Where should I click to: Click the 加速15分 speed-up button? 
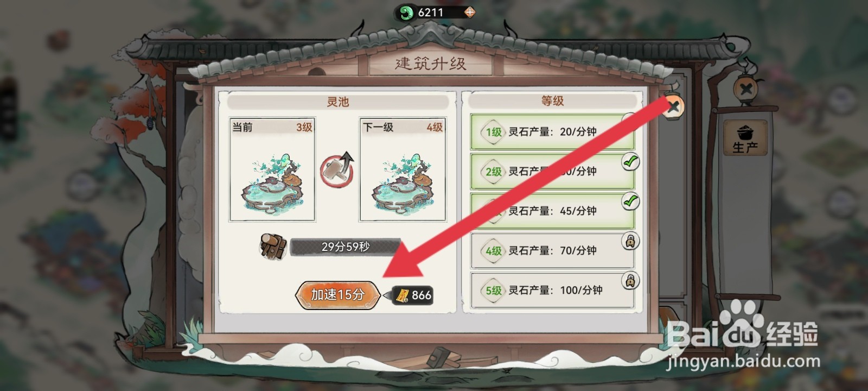(x=337, y=295)
